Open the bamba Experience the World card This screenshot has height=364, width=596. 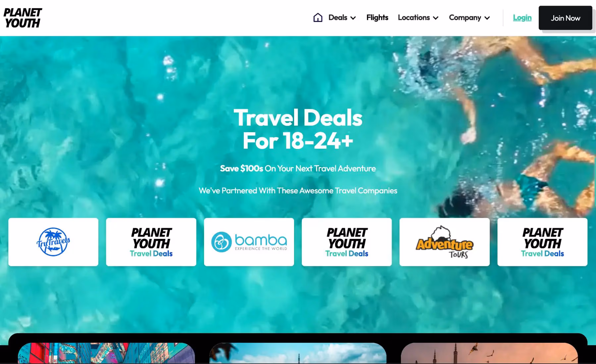[249, 242]
